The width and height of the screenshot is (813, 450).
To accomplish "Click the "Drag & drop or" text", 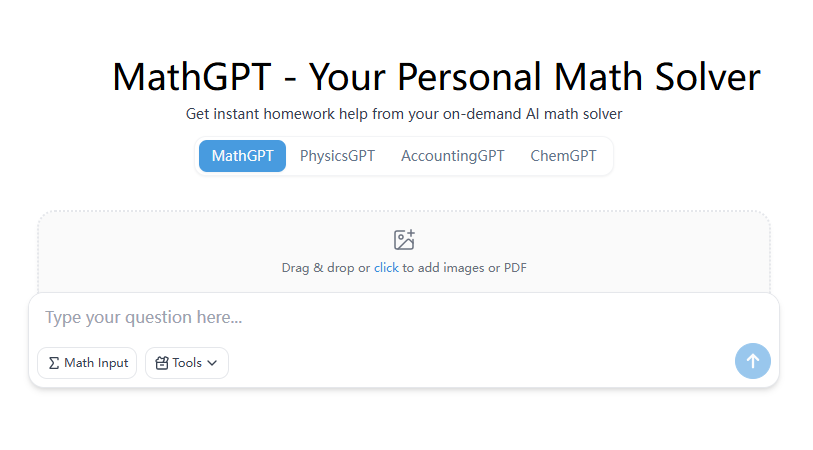I will [x=326, y=268].
